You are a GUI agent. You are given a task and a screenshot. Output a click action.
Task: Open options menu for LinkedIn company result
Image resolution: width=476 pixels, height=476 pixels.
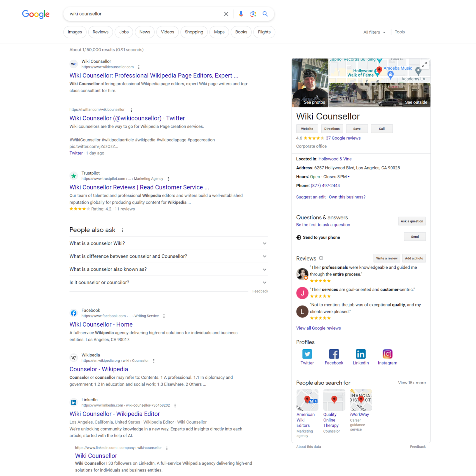click(167, 448)
